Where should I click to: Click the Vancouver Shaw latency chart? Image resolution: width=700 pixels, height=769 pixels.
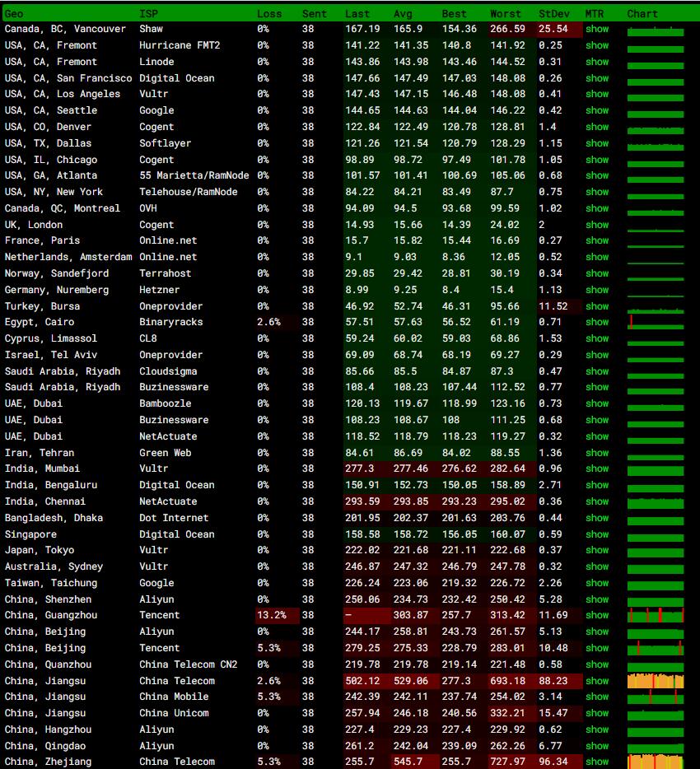click(656, 30)
